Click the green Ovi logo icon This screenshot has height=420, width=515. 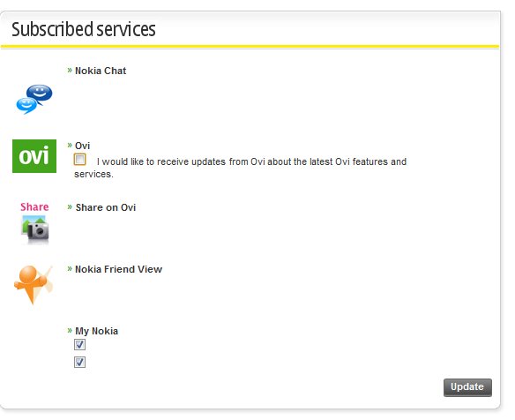[34, 156]
